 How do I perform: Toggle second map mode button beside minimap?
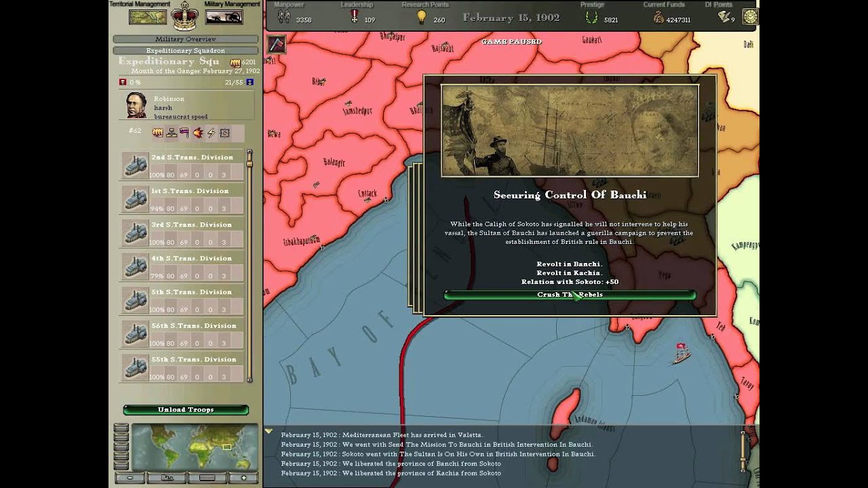[x=121, y=437]
